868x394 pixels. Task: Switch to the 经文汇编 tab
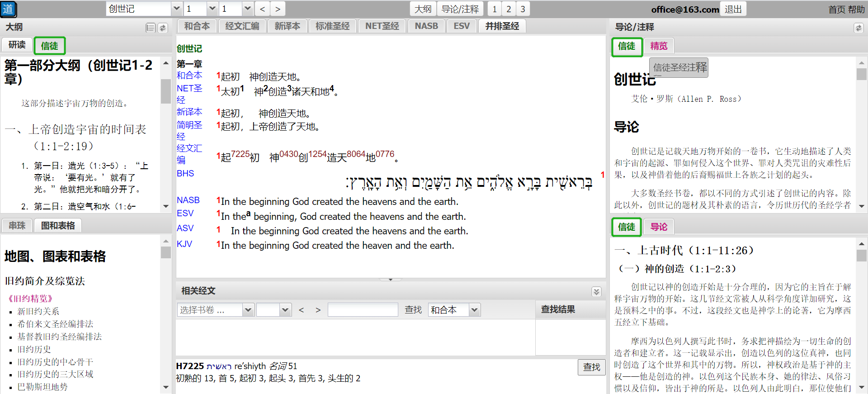coord(242,26)
